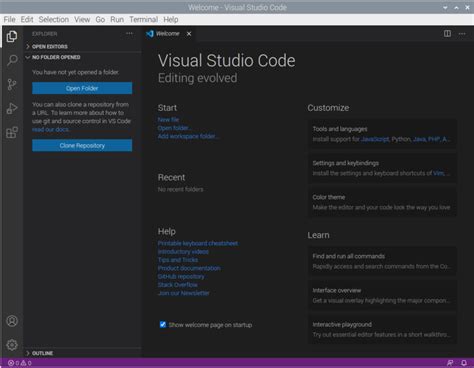
Task: Open the Interactive playground card
Action: pos(382,329)
